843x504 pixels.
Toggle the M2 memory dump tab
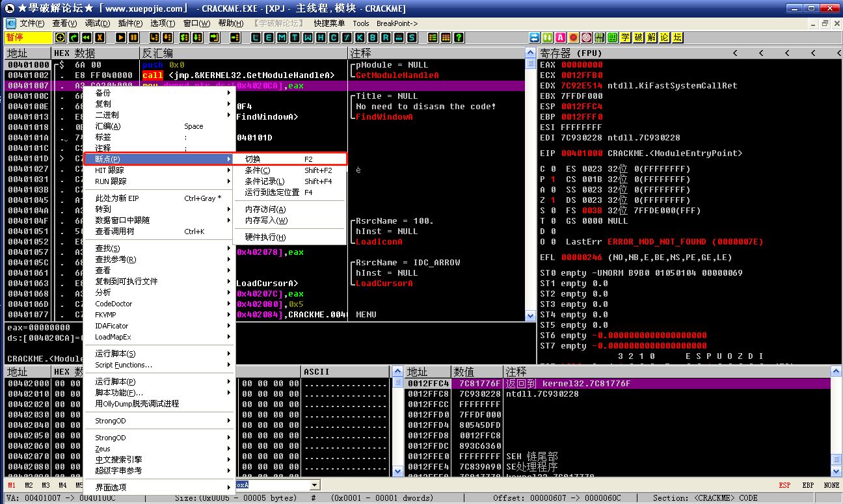coord(29,485)
